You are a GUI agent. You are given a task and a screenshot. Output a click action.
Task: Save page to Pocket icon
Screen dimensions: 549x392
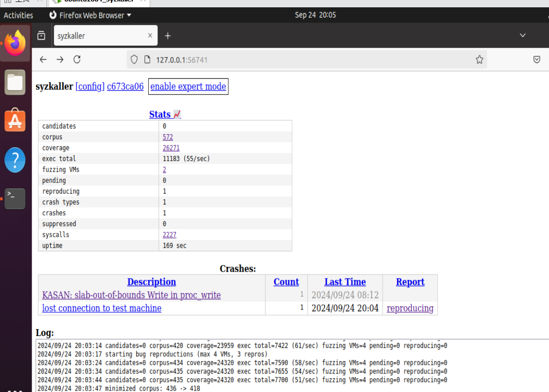536,59
